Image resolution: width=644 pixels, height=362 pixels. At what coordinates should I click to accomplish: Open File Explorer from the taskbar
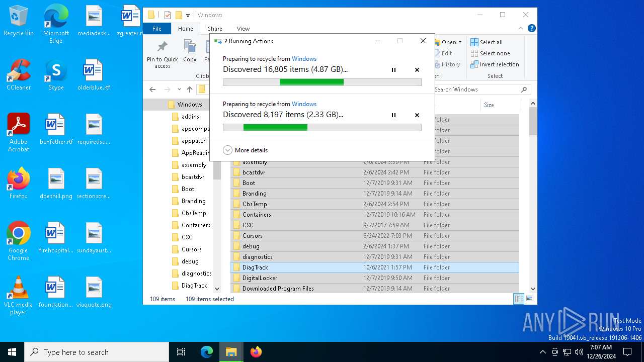click(231, 352)
